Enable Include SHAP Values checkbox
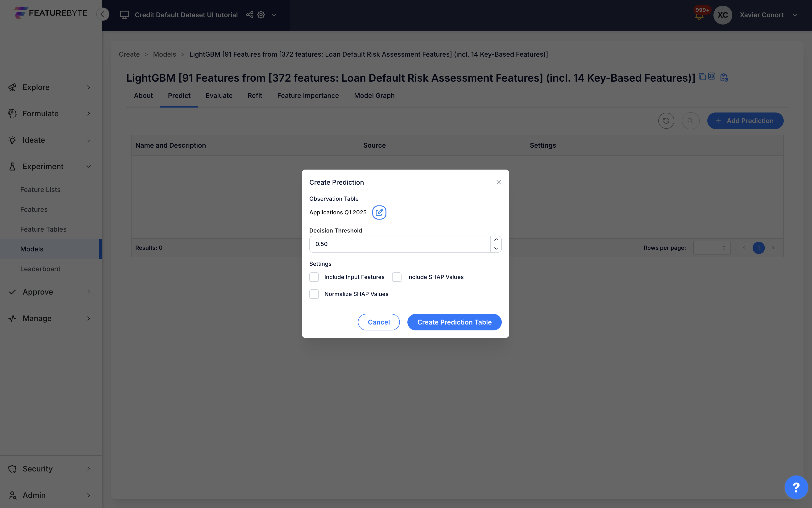Image resolution: width=812 pixels, height=508 pixels. [x=397, y=277]
